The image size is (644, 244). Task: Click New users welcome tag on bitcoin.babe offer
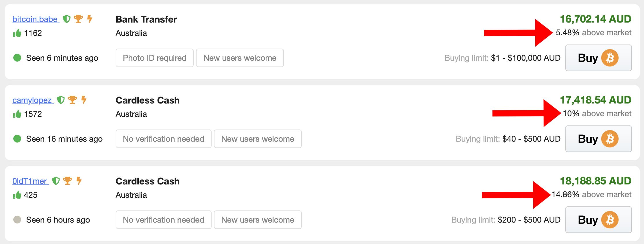[240, 58]
